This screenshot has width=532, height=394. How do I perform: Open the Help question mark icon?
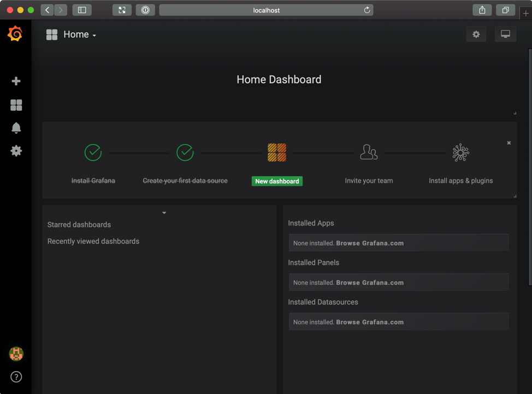16,377
